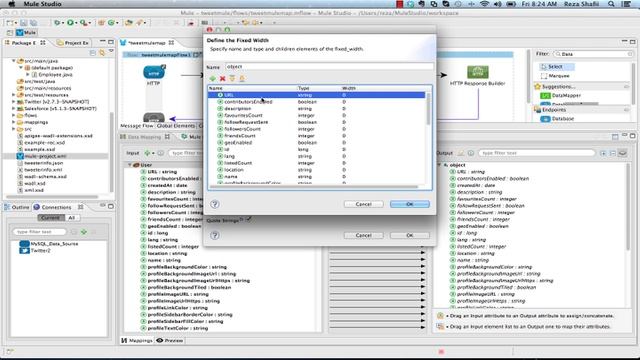640x360 pixels.
Task: Click Cancel in Define the Fixed Width dialog
Action: [x=363, y=204]
